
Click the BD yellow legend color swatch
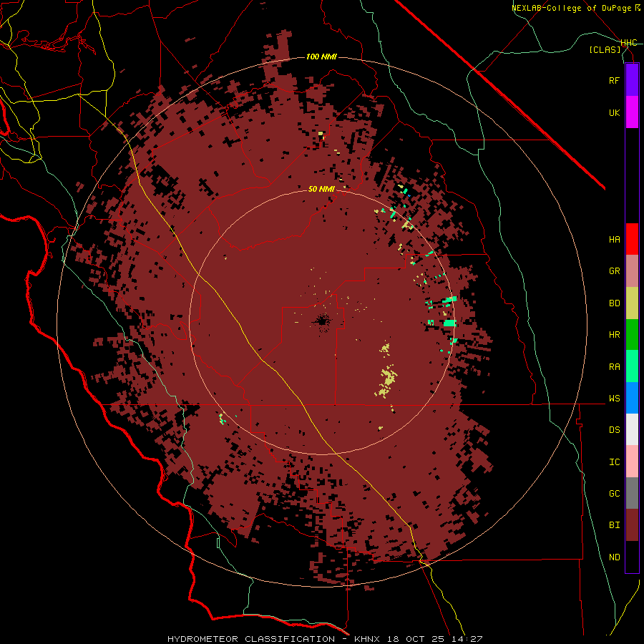(x=632, y=303)
